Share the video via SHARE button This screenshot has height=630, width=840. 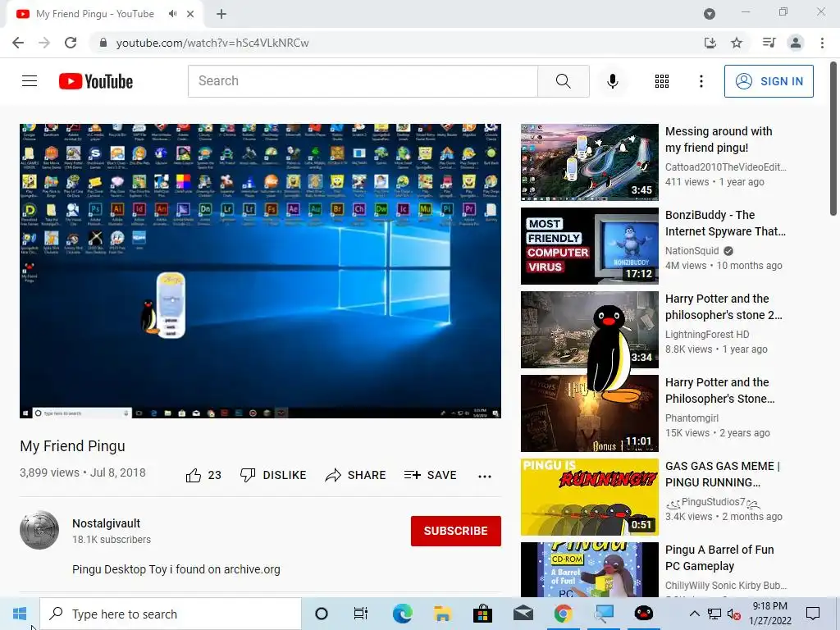(356, 475)
